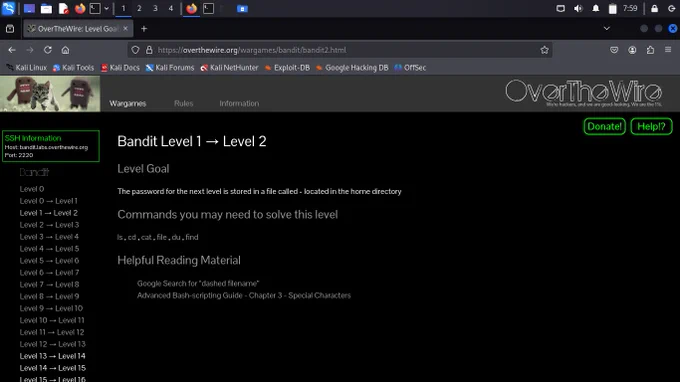The width and height of the screenshot is (680, 382).
Task: Go forward one page
Action: tap(29, 50)
